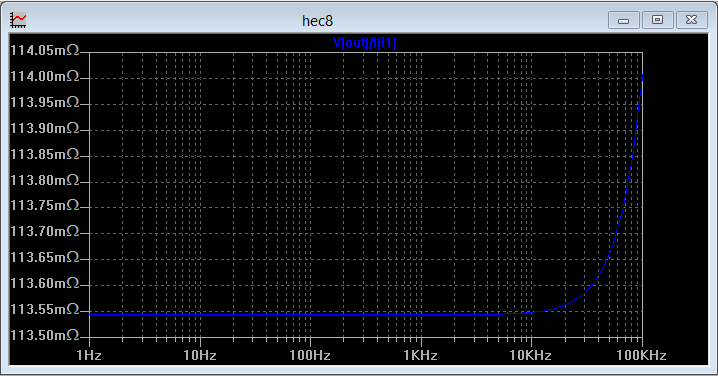Click the 113.70mΩ axis label

click(45, 231)
